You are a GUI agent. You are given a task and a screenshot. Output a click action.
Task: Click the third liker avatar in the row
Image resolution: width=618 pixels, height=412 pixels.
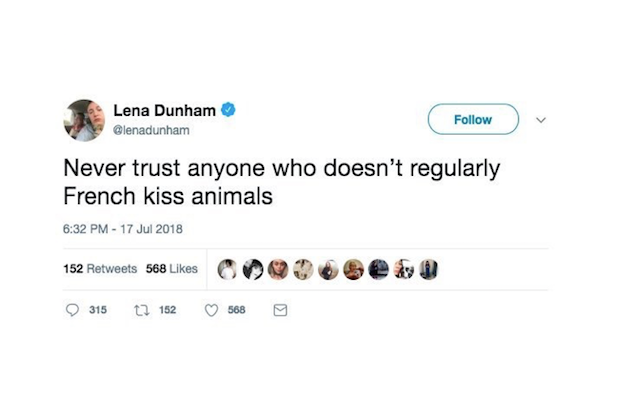tap(278, 268)
